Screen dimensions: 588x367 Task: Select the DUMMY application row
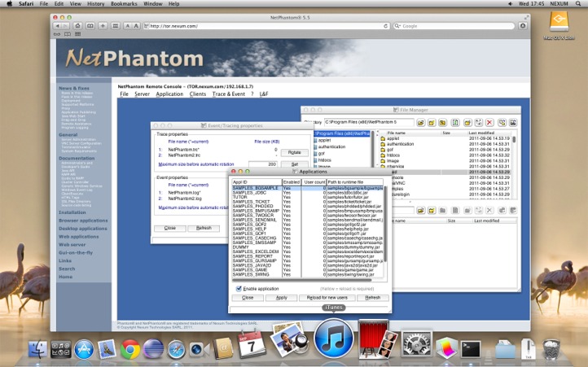(307, 247)
